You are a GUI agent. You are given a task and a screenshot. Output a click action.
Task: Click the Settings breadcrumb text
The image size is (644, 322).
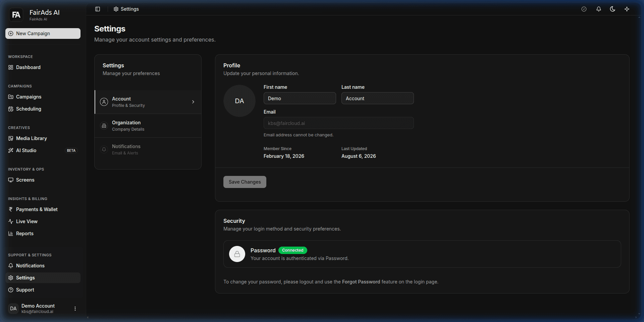pyautogui.click(x=130, y=9)
